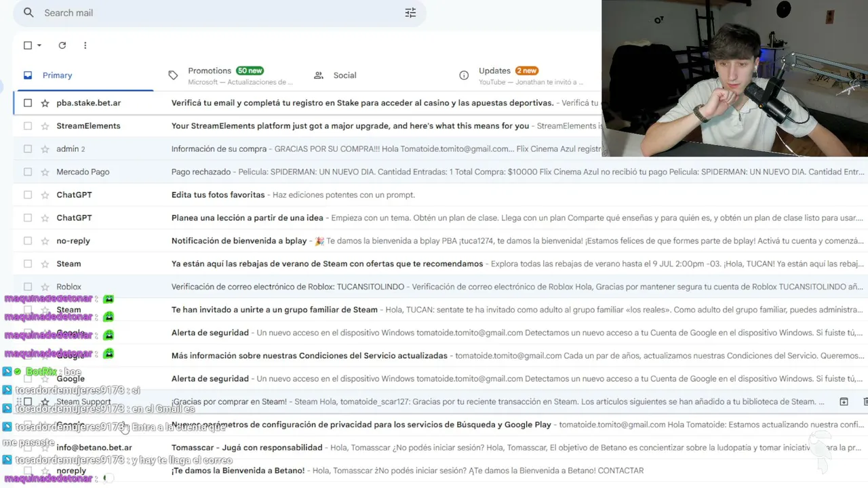Click the search magnifier icon
The image size is (868, 488).
[28, 13]
